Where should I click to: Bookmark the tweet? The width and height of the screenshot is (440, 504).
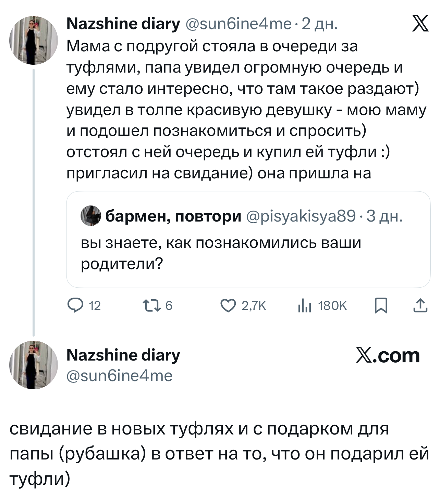click(x=381, y=305)
